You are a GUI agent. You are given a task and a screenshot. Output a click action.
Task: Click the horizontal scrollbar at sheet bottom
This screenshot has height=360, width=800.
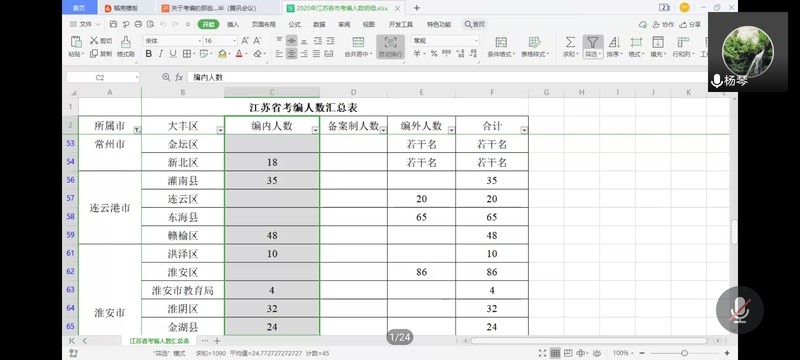pos(588,341)
